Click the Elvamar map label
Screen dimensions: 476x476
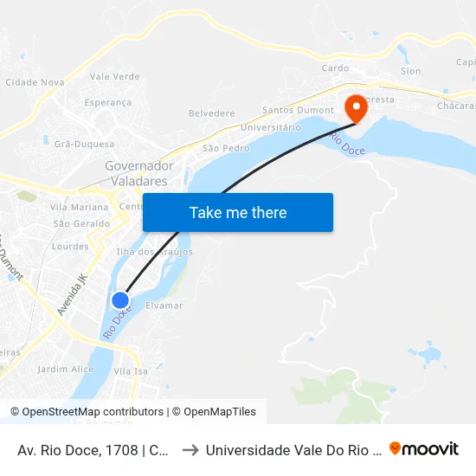pos(164,306)
